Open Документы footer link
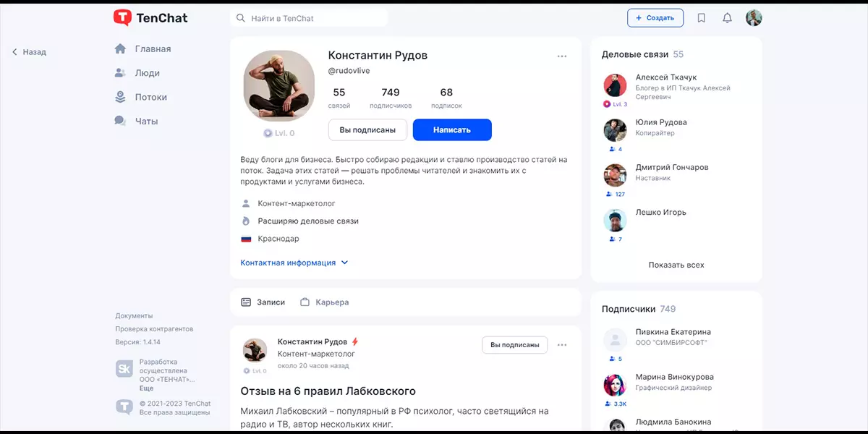This screenshot has width=868, height=434. 134,316
